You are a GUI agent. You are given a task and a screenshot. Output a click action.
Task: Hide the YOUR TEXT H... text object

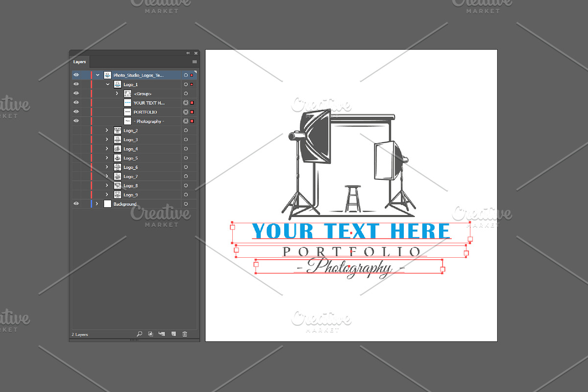tap(76, 103)
